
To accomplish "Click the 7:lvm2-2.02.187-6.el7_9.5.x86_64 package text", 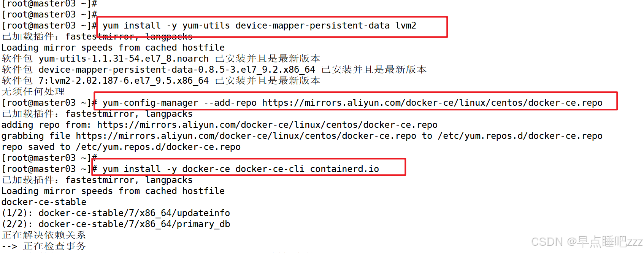I will [124, 81].
